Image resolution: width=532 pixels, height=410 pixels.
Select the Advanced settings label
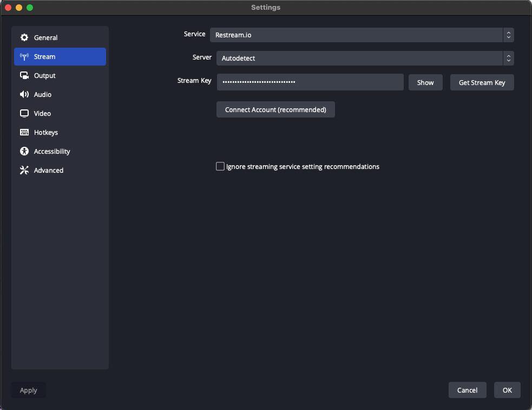point(49,170)
